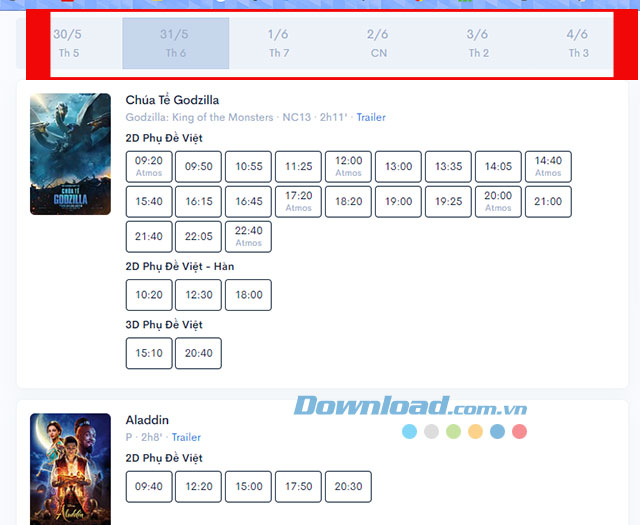The width and height of the screenshot is (640, 525).
Task: Choose the 16:45 Godzilla showtime
Action: [248, 202]
